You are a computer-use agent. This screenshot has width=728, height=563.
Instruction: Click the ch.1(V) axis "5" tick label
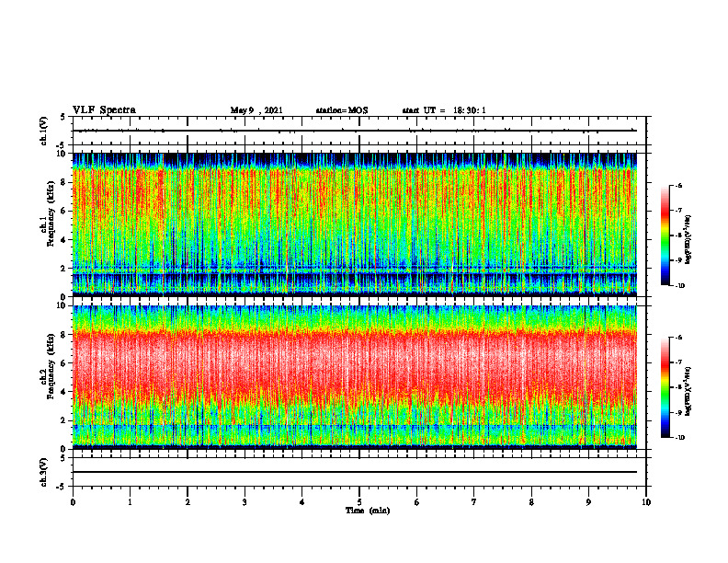63,117
